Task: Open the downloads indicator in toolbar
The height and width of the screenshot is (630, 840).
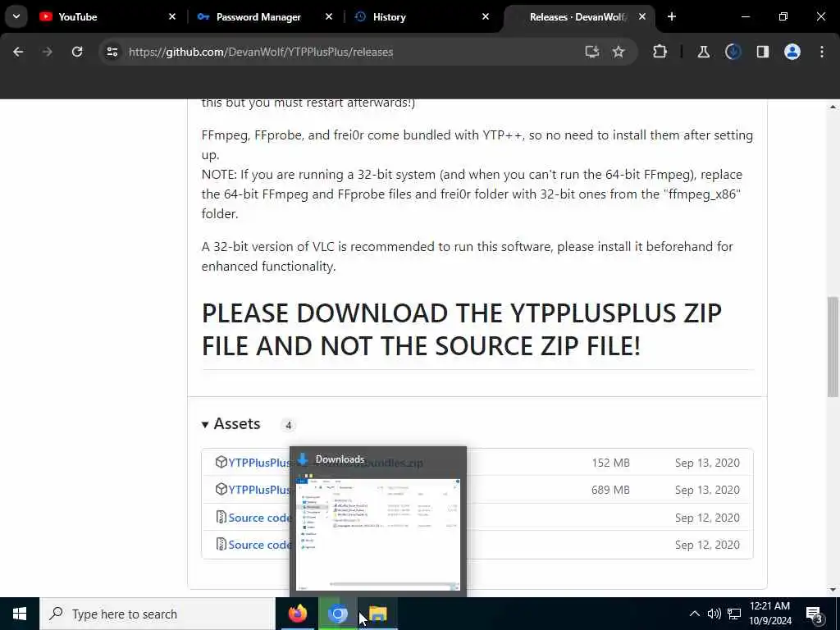Action: [733, 52]
